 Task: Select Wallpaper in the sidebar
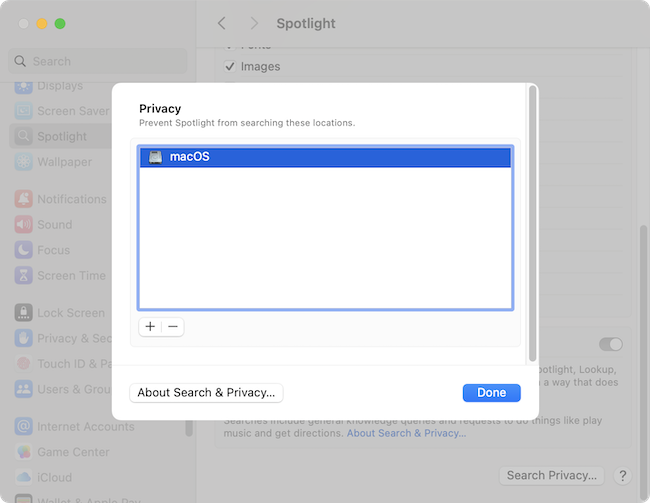pyautogui.click(x=64, y=162)
